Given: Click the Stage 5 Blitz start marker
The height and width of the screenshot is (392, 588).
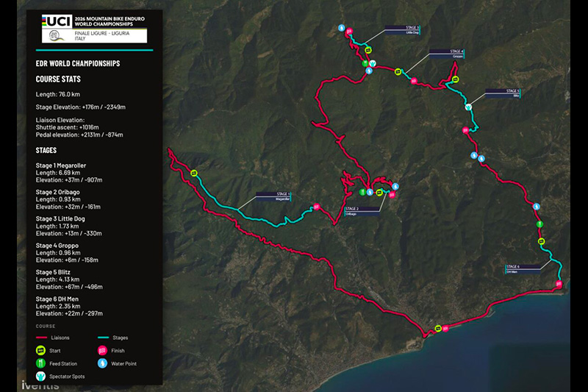Looking at the screenshot, I should 455,79.
